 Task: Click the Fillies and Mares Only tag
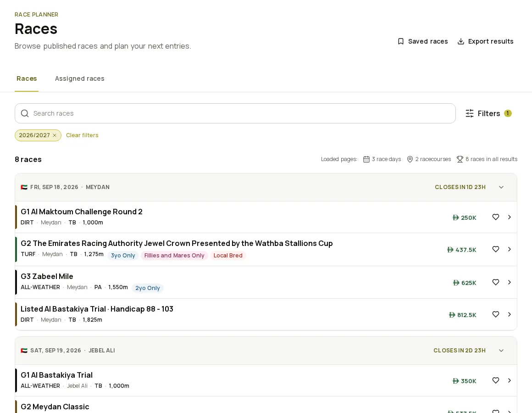174,256
